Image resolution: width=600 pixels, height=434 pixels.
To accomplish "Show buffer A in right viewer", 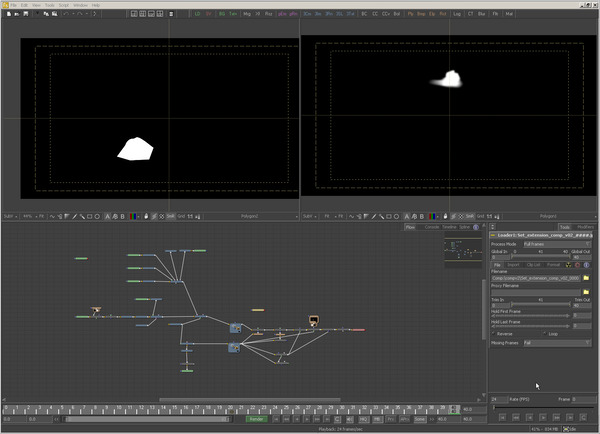I will pyautogui.click(x=407, y=217).
